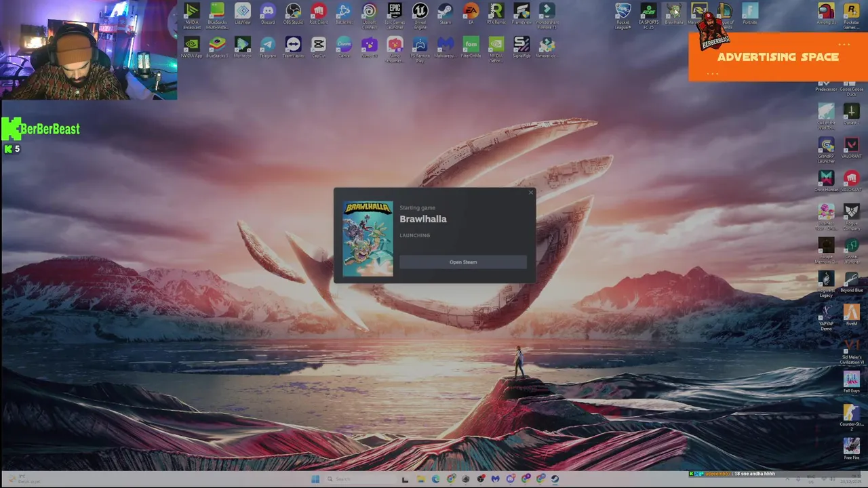
Task: Open BlueStacks Multi-Instance shortcut
Action: (x=217, y=15)
